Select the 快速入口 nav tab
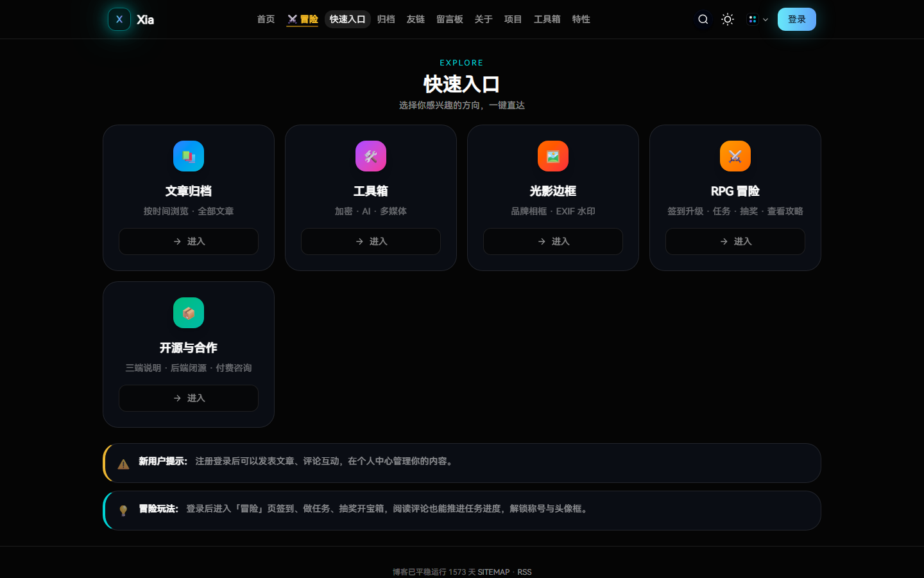924x578 pixels. click(348, 19)
